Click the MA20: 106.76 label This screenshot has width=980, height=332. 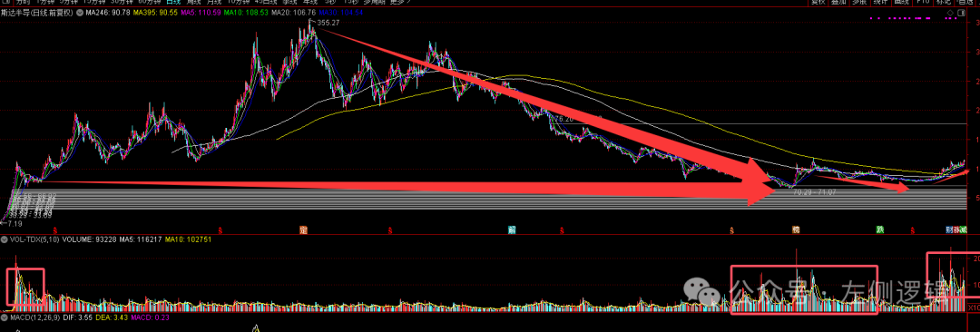294,13
